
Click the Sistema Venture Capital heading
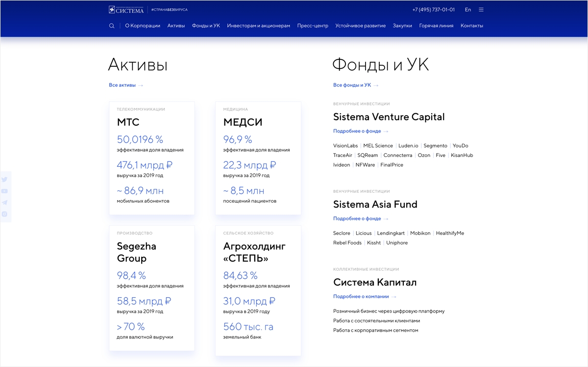[389, 117]
